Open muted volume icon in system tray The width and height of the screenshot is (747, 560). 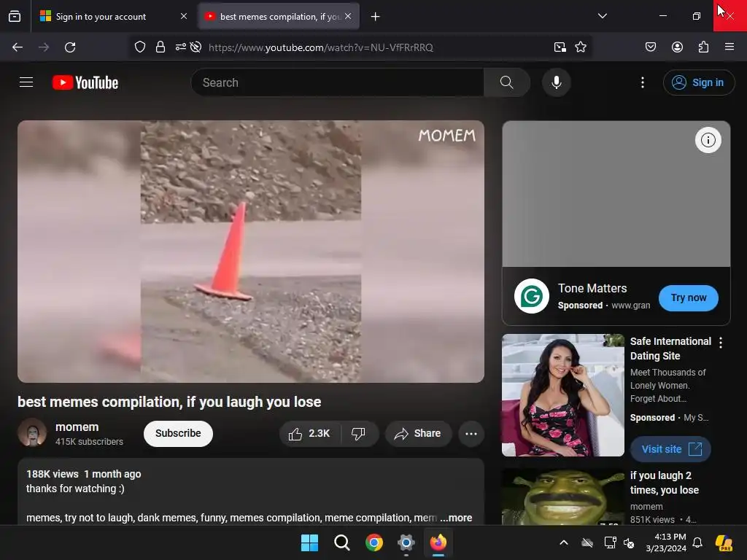[629, 542]
